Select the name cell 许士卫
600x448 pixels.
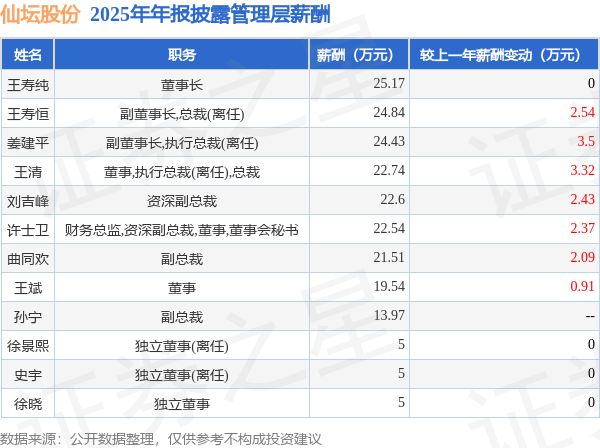point(28,230)
